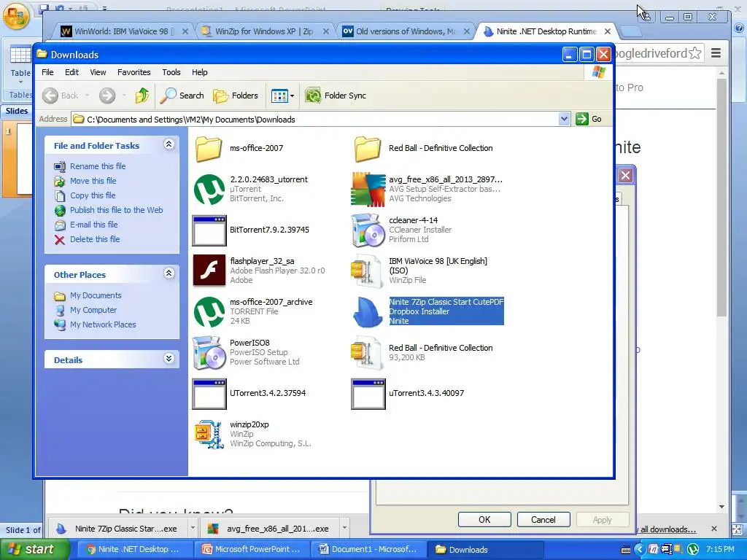Click the uTorrent system tray icon
This screenshot has height=560, width=747.
693,549
